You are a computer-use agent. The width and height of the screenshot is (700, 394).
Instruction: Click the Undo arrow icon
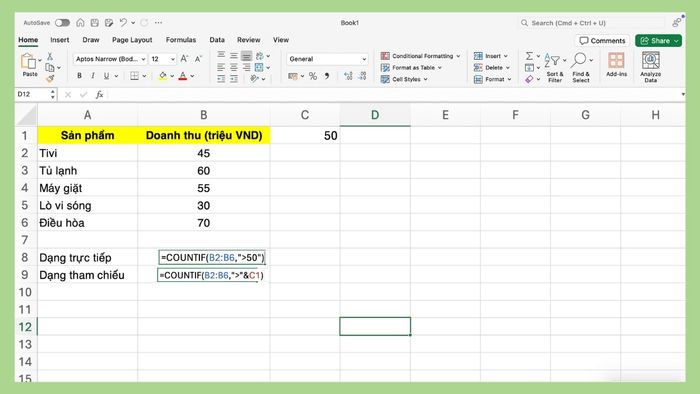tap(123, 23)
